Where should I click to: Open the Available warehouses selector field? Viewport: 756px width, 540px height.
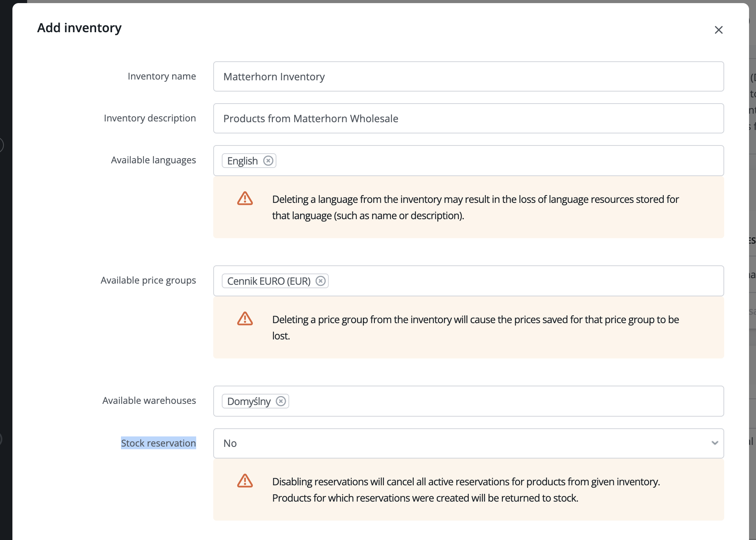point(504,401)
